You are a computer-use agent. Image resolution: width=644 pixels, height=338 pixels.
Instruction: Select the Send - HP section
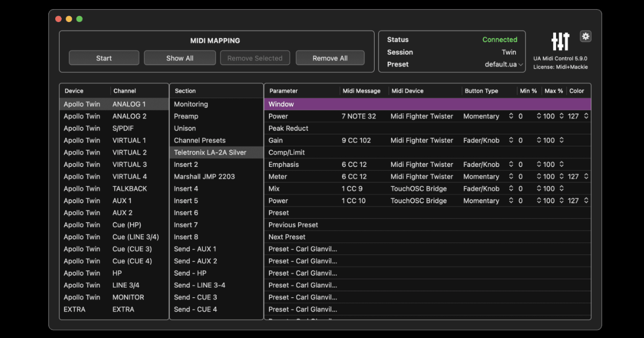216,273
